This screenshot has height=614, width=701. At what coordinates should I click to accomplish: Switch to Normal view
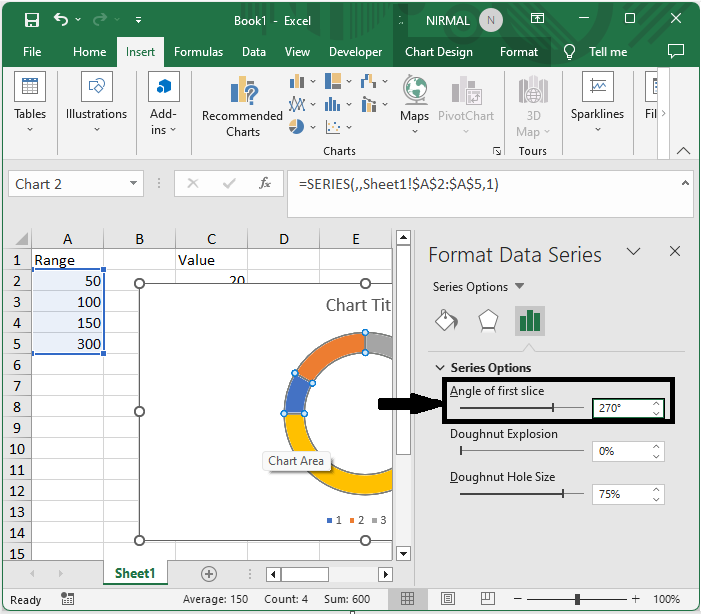tap(407, 599)
